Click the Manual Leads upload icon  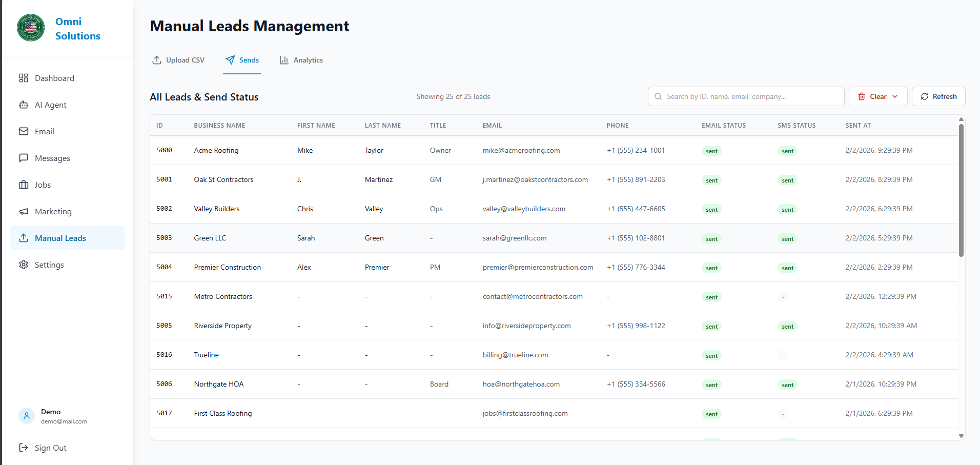click(x=24, y=238)
